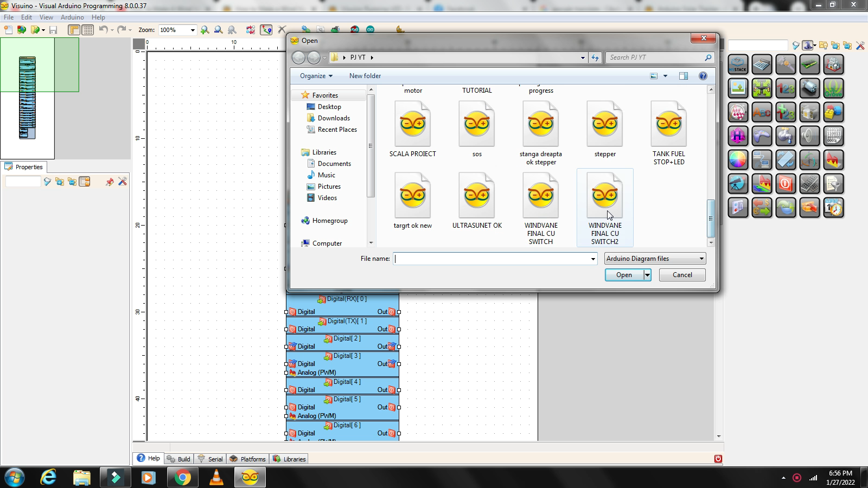Click the New project toolbar icon
Screen dimensions: 868x488
point(8,30)
